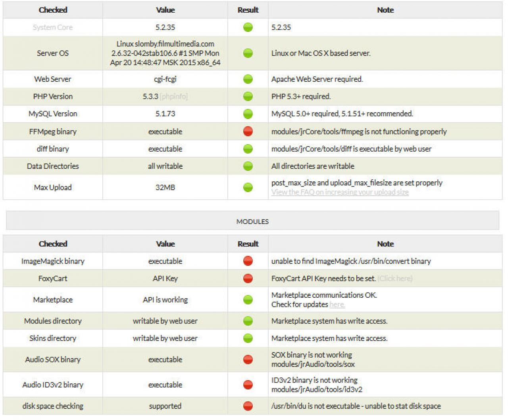Click the red status dot for Audio ID3v2 binary
Image resolution: width=508 pixels, height=420 pixels.
click(248, 385)
